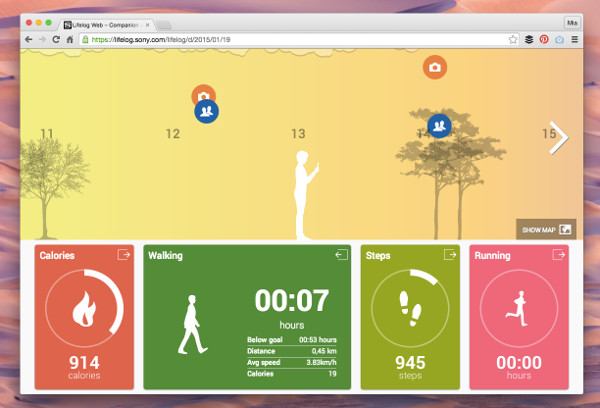Click hour 12 on the timeline
This screenshot has width=600, height=408.
(173, 134)
